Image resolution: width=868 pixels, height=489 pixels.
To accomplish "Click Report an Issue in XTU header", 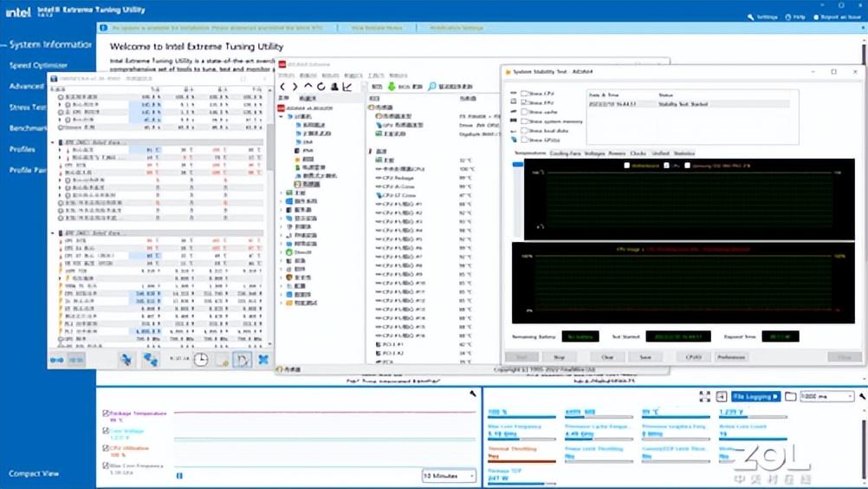I will (837, 17).
